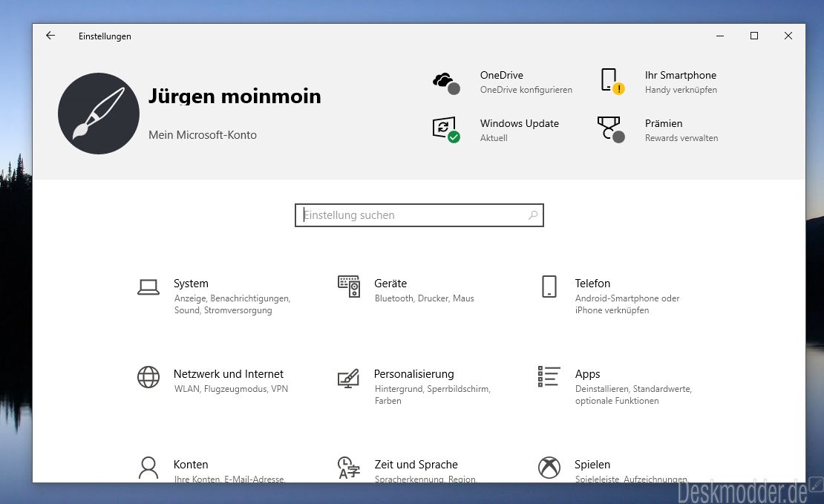Image resolution: width=824 pixels, height=504 pixels.
Task: Open the profile avatar with paintbrush
Action: (x=99, y=114)
